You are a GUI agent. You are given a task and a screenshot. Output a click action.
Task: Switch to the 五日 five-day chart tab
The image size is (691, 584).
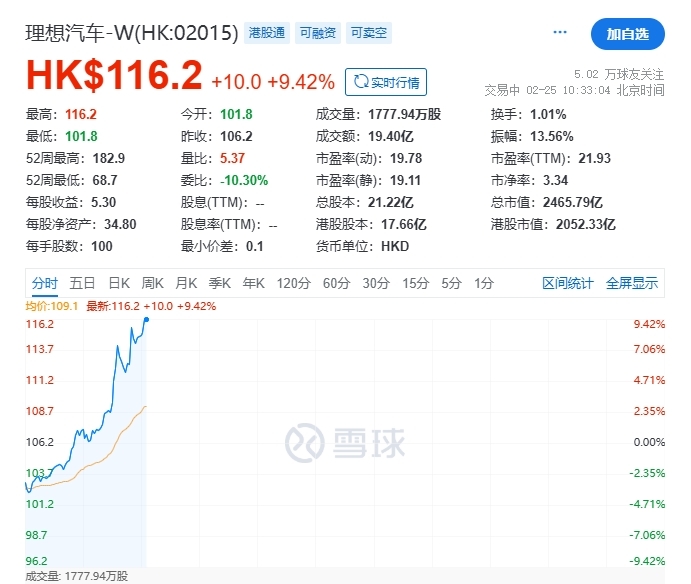[x=83, y=283]
